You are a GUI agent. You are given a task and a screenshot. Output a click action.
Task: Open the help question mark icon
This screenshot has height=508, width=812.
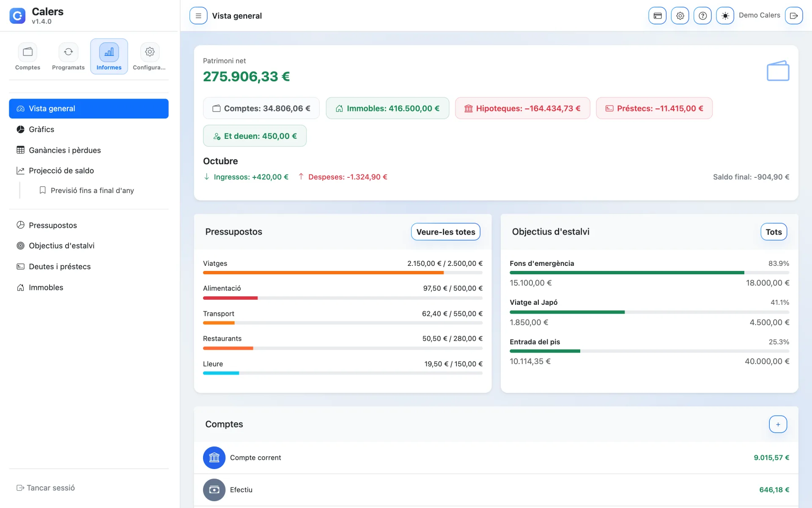(x=702, y=16)
